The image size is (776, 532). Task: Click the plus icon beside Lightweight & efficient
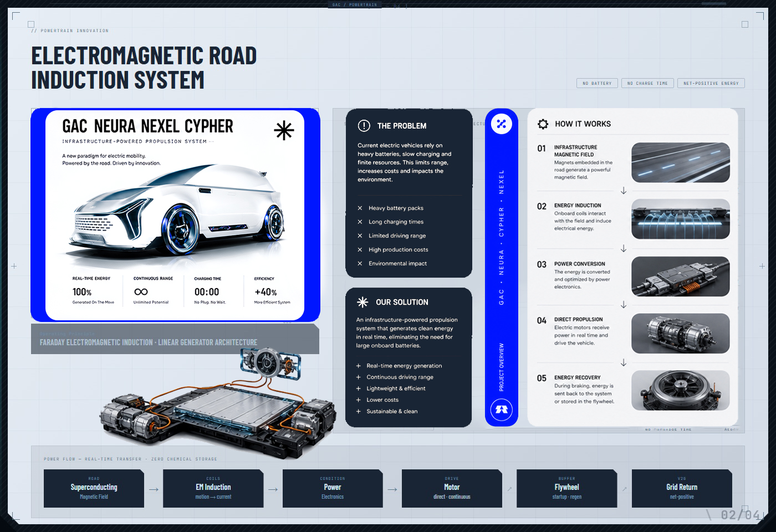(359, 388)
